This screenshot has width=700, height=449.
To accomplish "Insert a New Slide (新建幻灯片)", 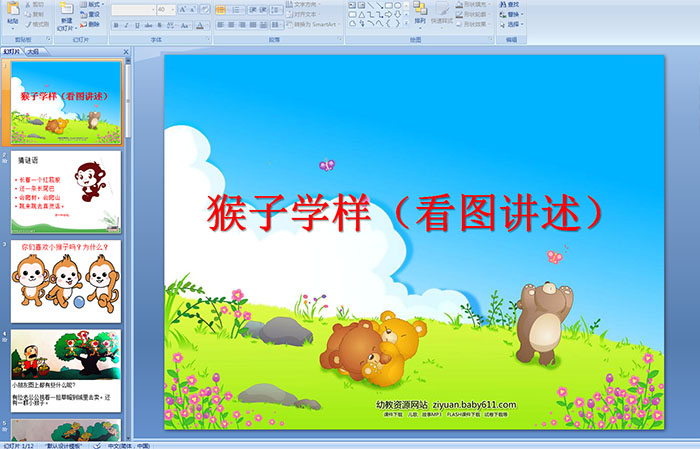I will click(x=67, y=17).
